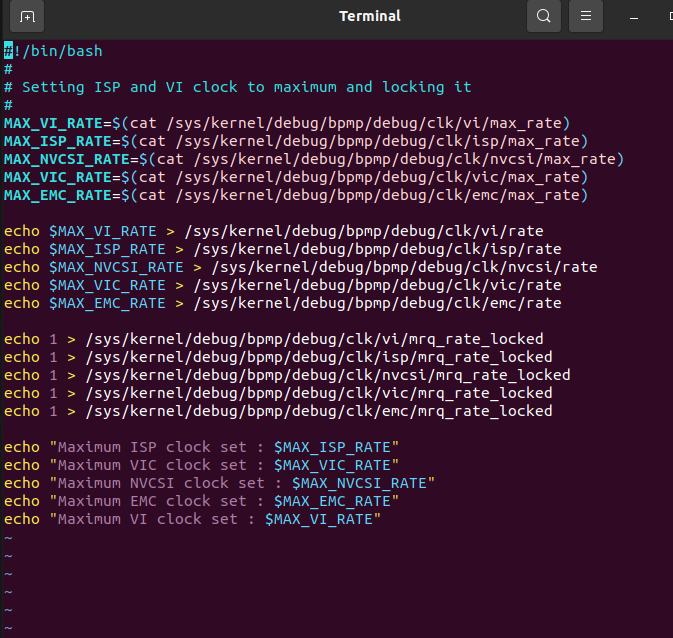Click the 'Maximum EMC clock set' echo string
This screenshot has width=673, height=638.
[224, 501]
